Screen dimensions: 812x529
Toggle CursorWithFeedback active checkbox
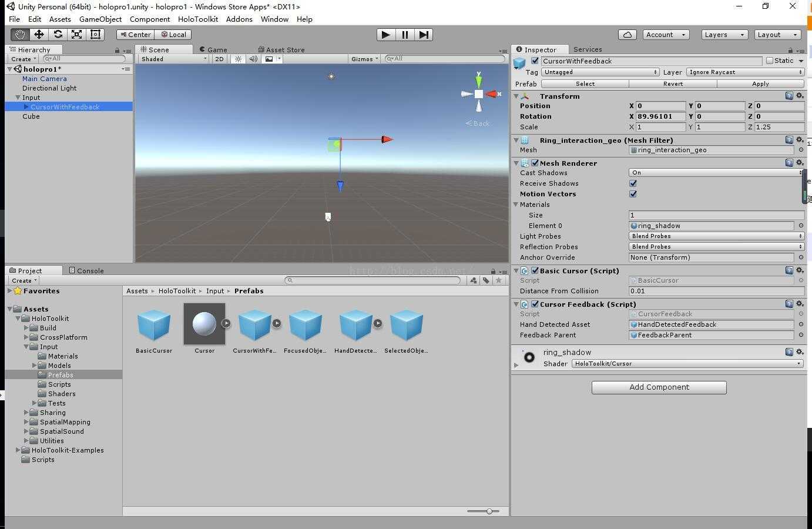pos(535,61)
